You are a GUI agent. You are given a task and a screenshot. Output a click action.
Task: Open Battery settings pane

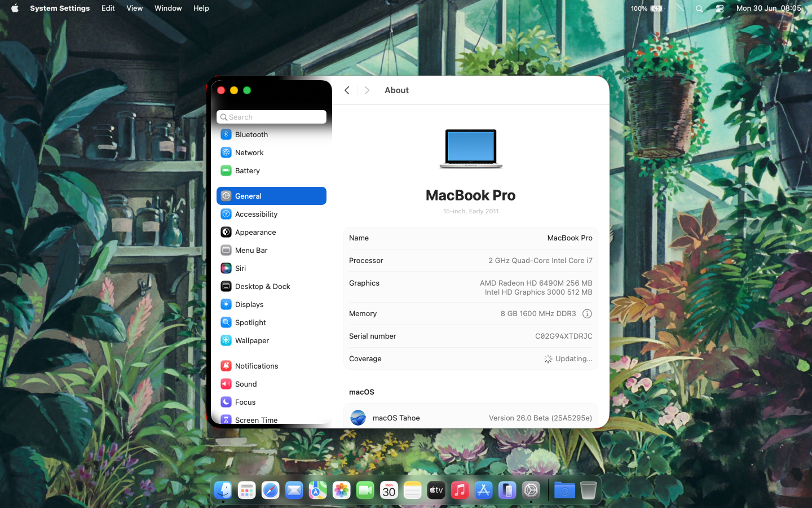[x=247, y=171]
